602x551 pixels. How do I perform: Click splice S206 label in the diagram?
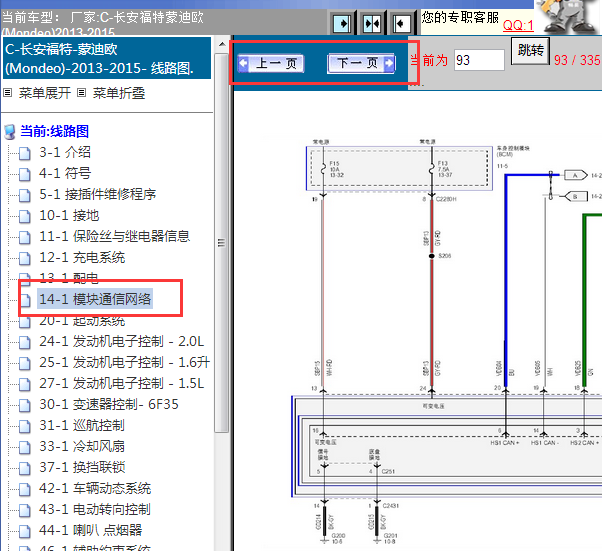(445, 256)
